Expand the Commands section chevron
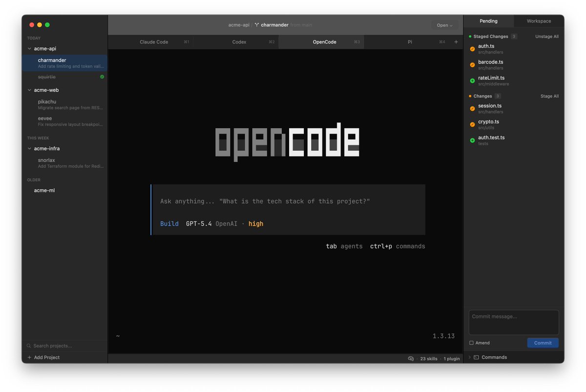586x392 pixels. pyautogui.click(x=470, y=357)
